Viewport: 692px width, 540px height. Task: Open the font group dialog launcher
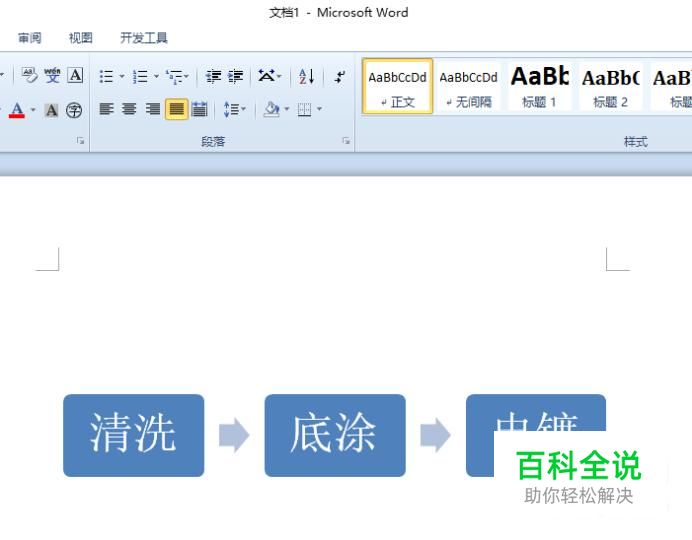(80, 141)
